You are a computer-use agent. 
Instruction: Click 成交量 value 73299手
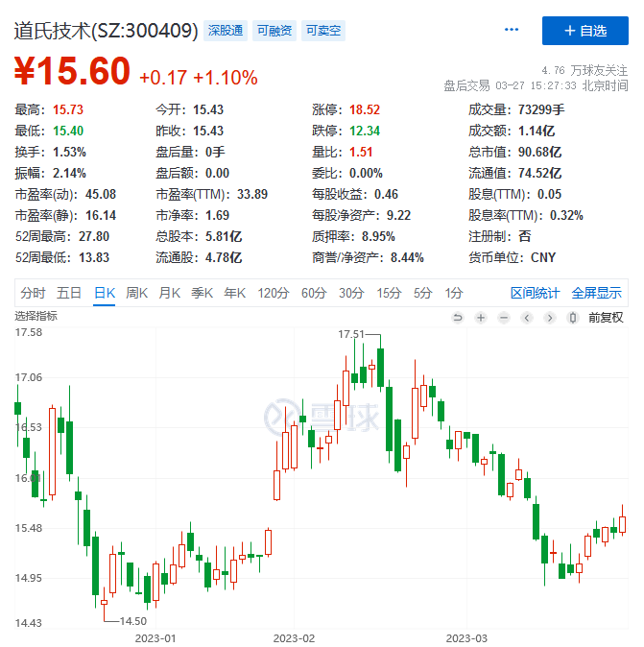coord(541,109)
